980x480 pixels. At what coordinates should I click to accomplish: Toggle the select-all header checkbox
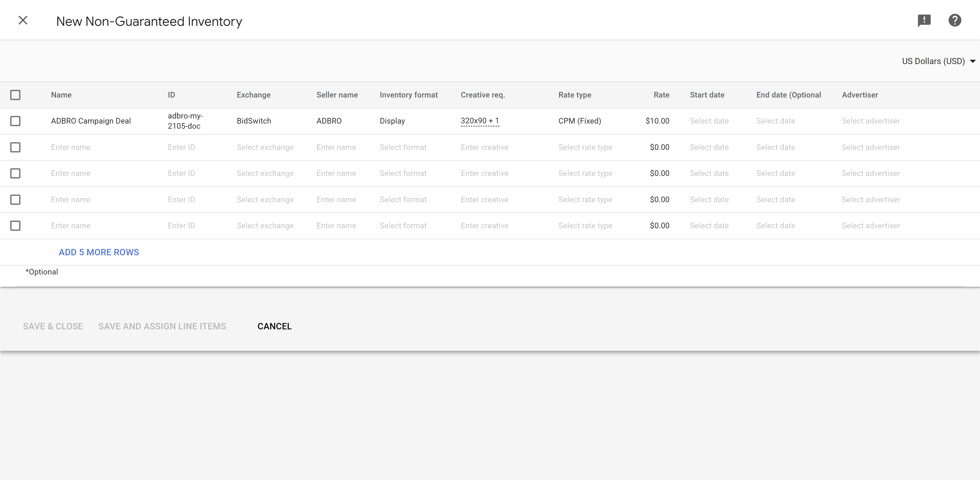(15, 95)
